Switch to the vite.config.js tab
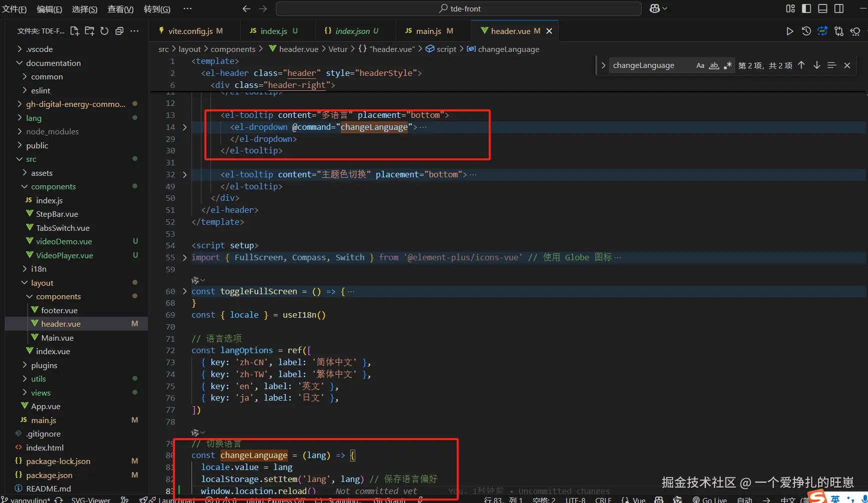 pos(190,31)
